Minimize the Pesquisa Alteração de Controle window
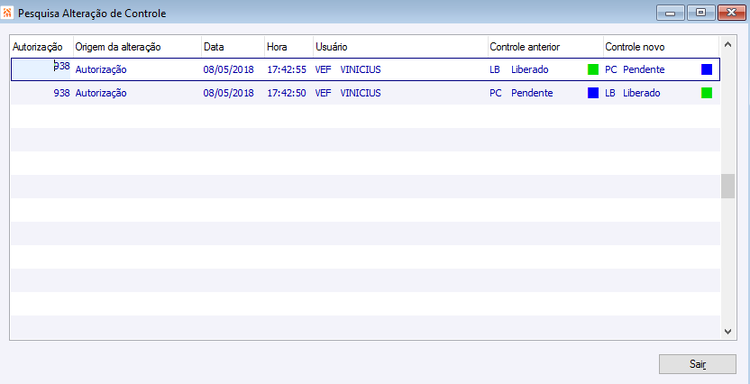Image resolution: width=750 pixels, height=384 pixels. coord(670,13)
